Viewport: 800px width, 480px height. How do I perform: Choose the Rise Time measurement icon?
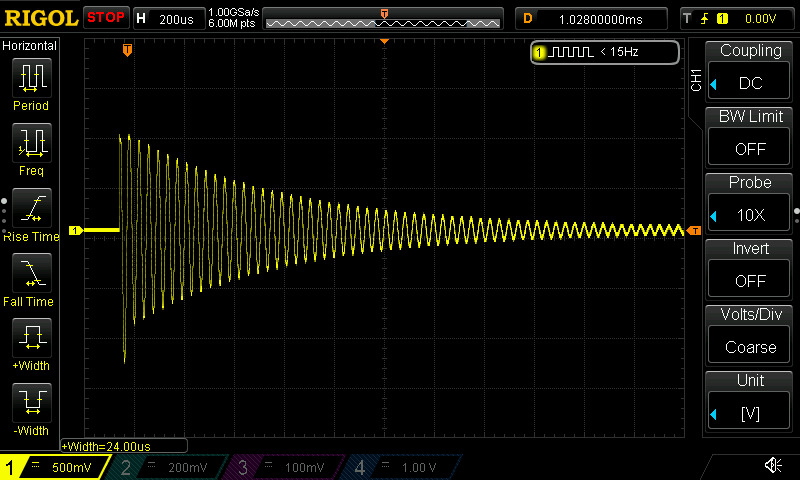click(x=33, y=208)
